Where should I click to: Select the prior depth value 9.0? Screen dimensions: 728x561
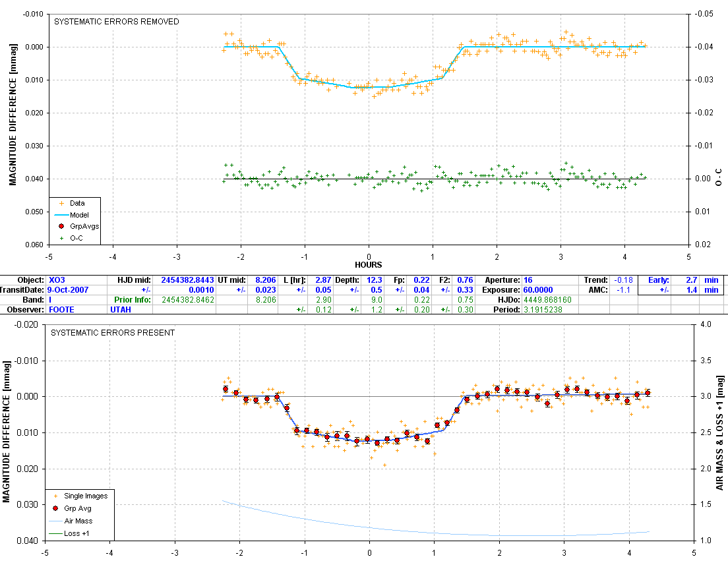coord(377,300)
